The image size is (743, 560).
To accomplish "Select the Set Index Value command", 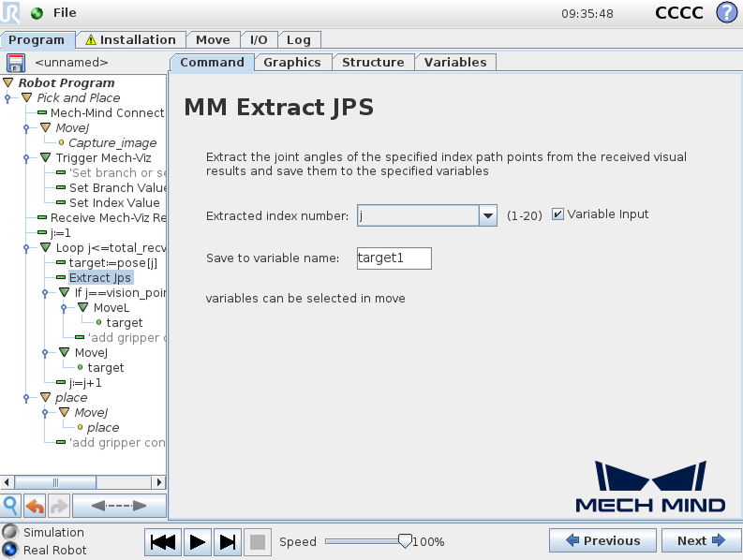I will pos(114,203).
